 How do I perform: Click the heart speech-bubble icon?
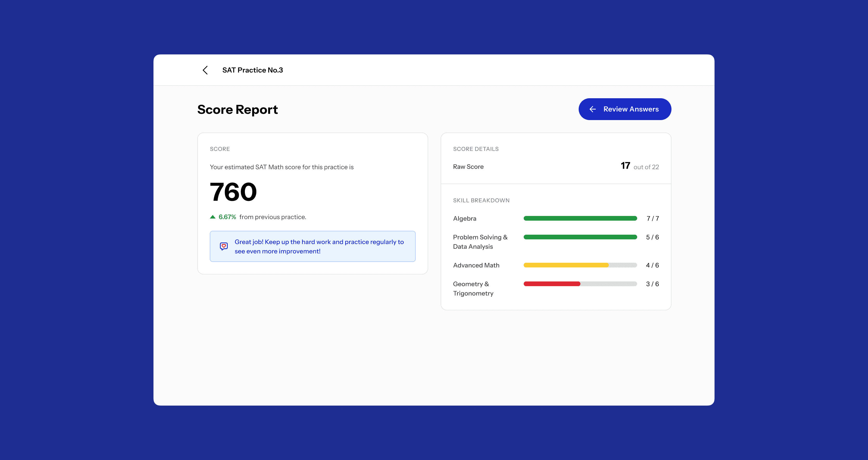pyautogui.click(x=224, y=246)
